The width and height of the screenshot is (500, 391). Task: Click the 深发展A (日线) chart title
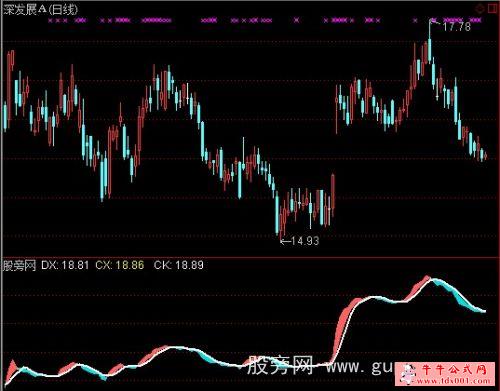pos(40,9)
